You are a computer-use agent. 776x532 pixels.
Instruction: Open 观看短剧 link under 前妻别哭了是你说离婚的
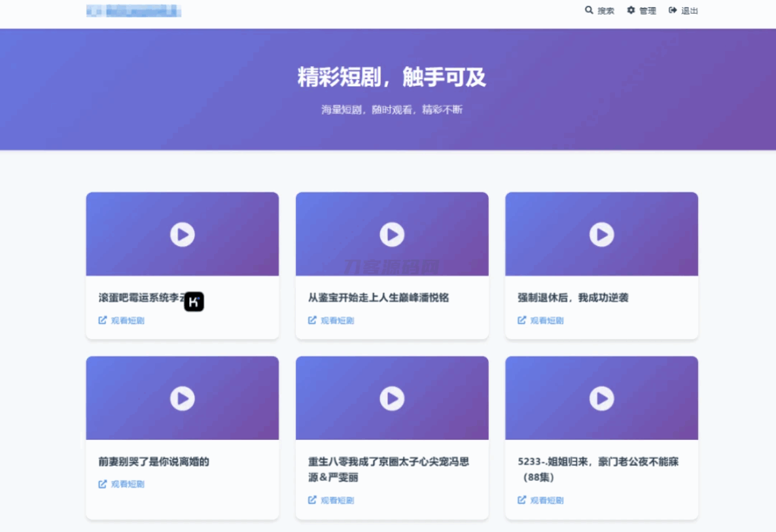point(122,484)
